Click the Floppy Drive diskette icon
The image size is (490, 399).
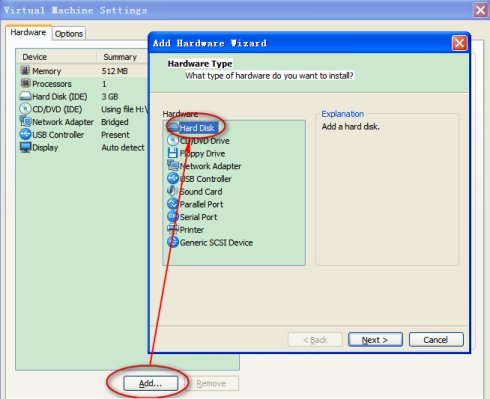tap(173, 153)
